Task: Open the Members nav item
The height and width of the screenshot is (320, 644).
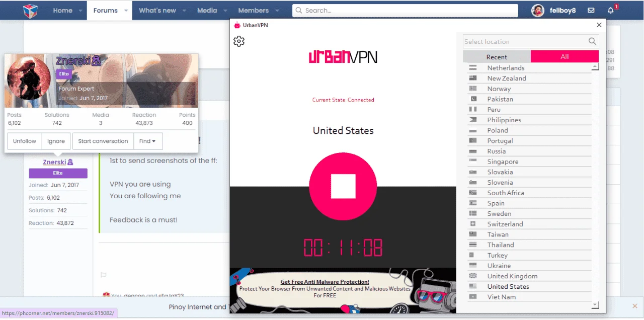Action: pos(254,10)
